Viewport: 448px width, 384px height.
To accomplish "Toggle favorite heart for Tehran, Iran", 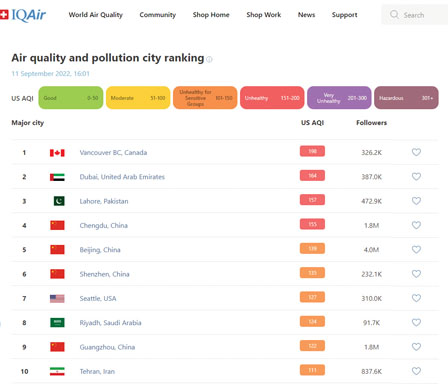I will point(416,371).
